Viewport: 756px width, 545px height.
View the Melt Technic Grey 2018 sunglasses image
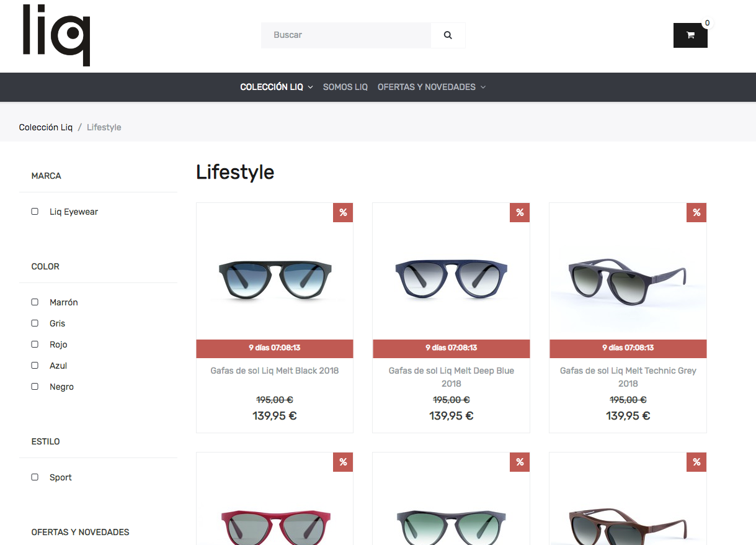(628, 281)
